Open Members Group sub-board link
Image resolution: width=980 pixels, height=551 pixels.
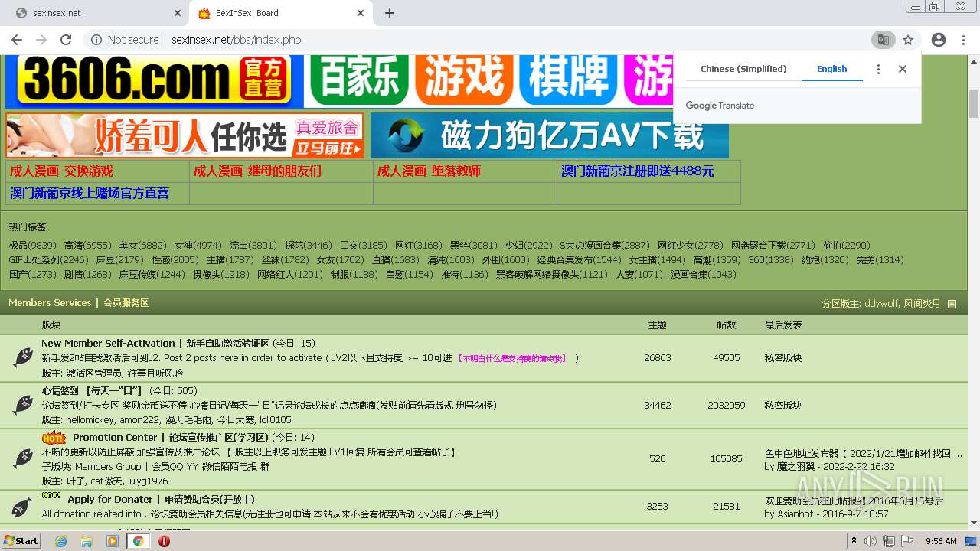point(108,467)
